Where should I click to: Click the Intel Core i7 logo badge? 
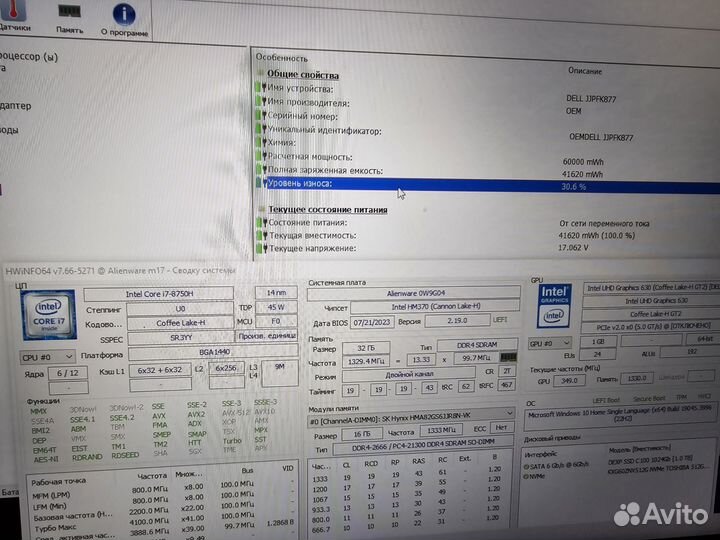[x=49, y=315]
